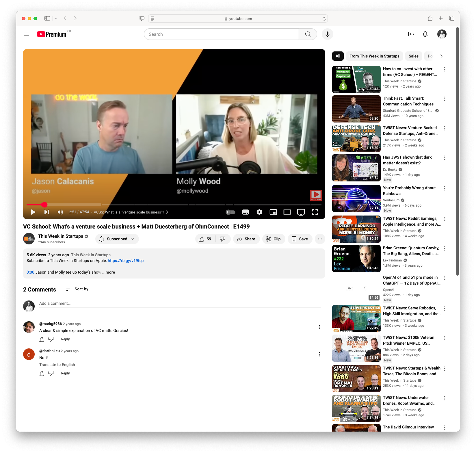
Task: Toggle subtitles/closed captions
Action: pyautogui.click(x=245, y=212)
